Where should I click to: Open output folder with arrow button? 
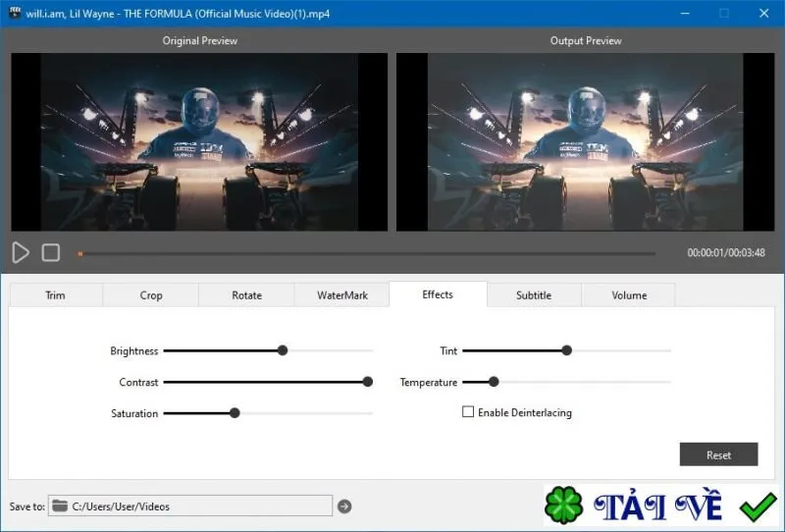point(344,506)
